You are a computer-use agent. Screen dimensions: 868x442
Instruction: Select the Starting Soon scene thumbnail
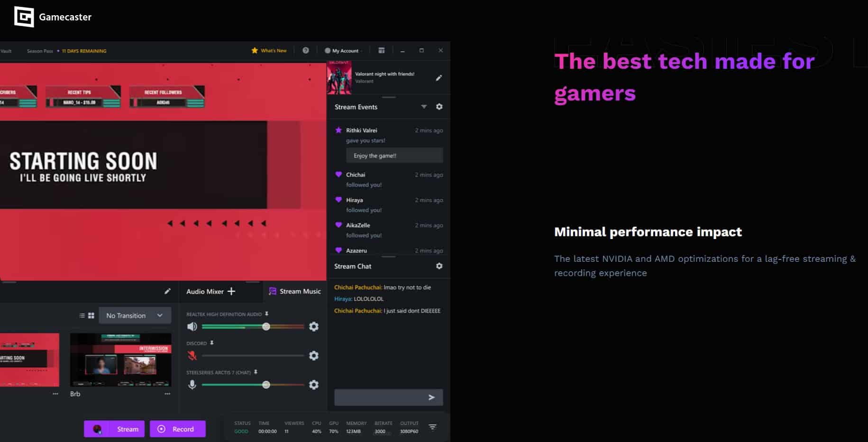click(x=29, y=360)
